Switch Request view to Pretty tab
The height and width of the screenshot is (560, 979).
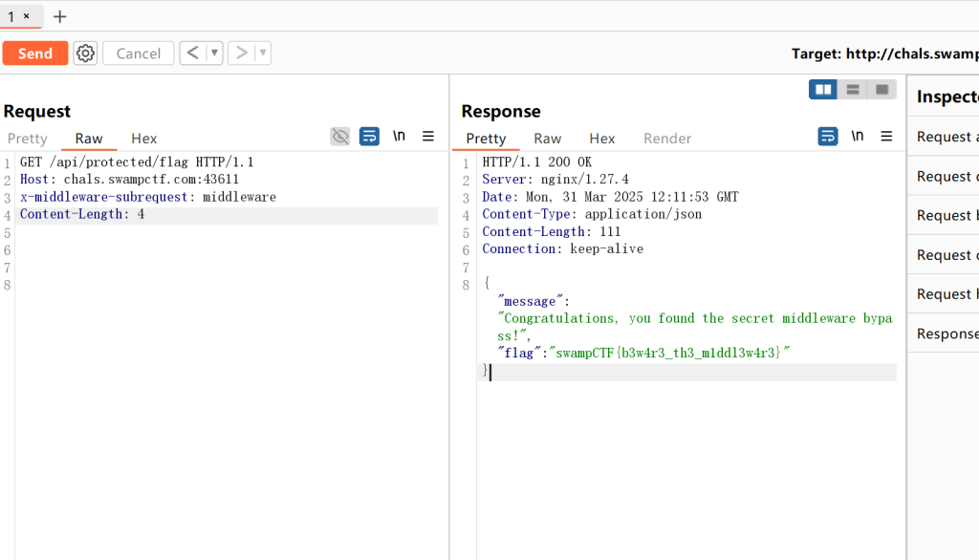pos(28,139)
